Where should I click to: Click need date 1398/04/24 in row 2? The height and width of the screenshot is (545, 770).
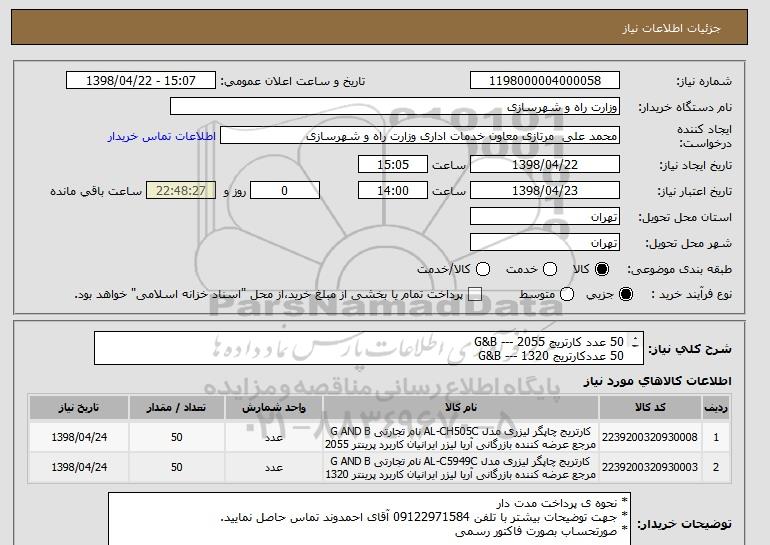(79, 467)
